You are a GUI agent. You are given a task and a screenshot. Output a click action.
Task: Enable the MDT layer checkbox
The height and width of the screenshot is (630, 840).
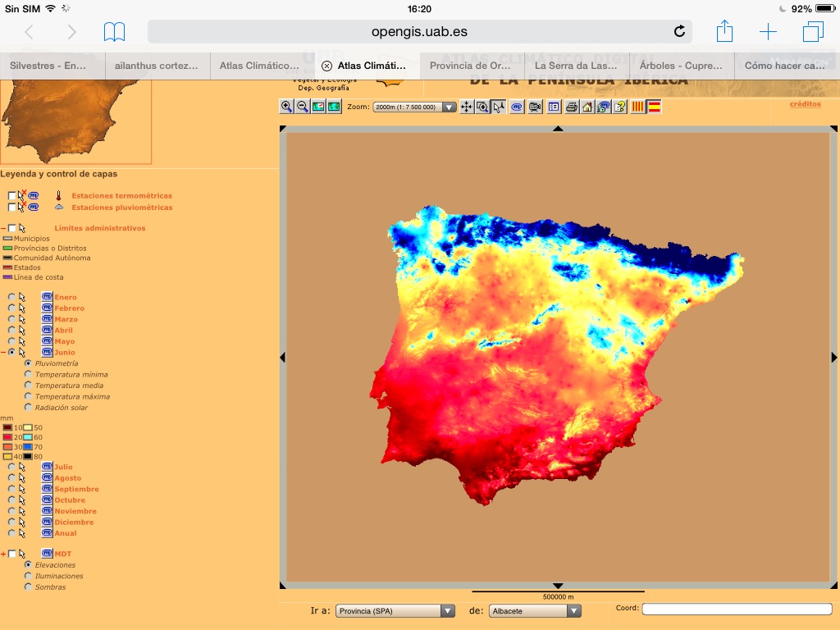[x=11, y=554]
